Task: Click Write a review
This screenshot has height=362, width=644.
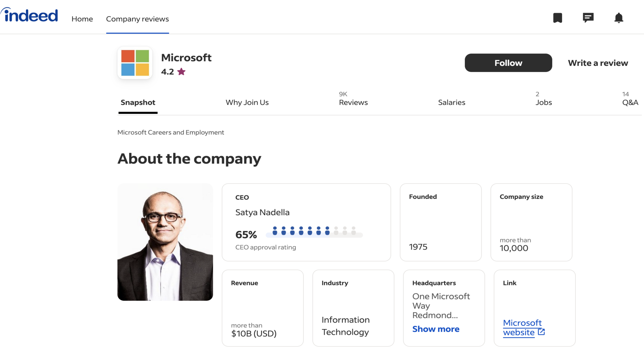Action: click(x=598, y=63)
